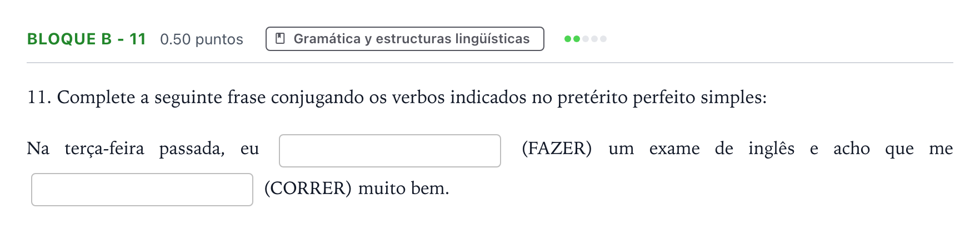Click the 0.50 puntos score label
Image resolution: width=980 pixels, height=234 pixels.
point(202,39)
